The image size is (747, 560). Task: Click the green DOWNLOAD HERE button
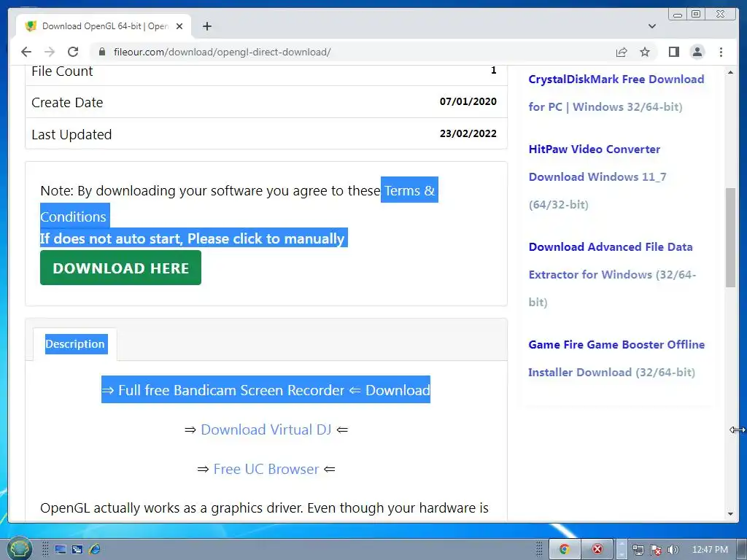point(120,268)
